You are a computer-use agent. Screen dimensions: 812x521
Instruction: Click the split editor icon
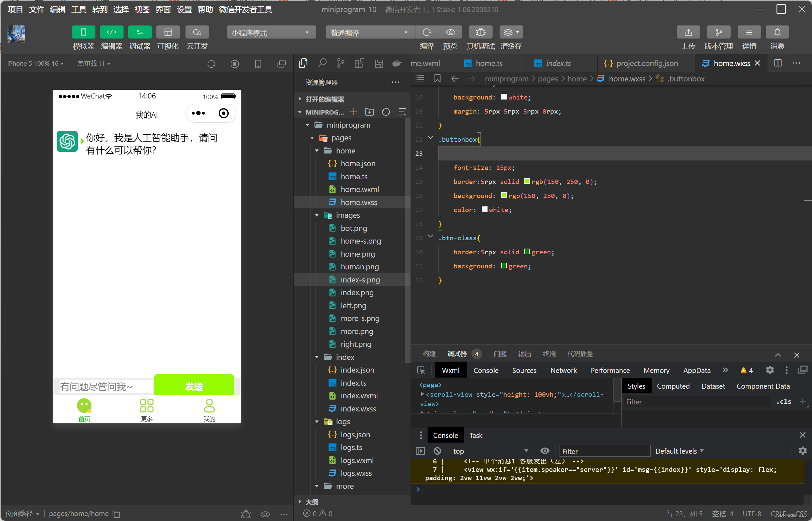778,63
